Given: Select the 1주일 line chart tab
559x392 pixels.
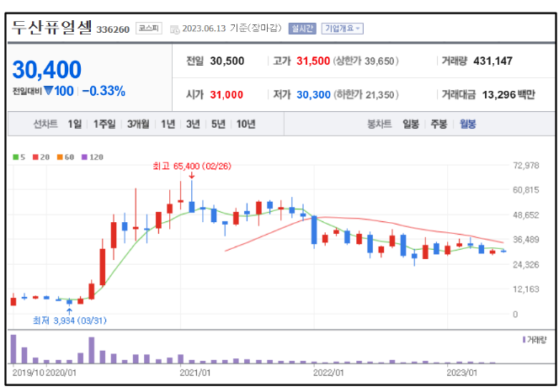Looking at the screenshot, I should pyautogui.click(x=104, y=124).
